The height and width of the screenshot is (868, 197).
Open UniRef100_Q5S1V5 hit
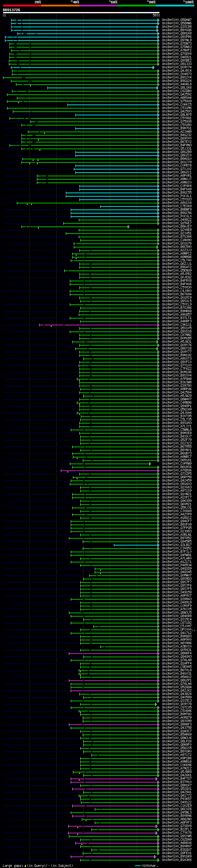pos(177,328)
